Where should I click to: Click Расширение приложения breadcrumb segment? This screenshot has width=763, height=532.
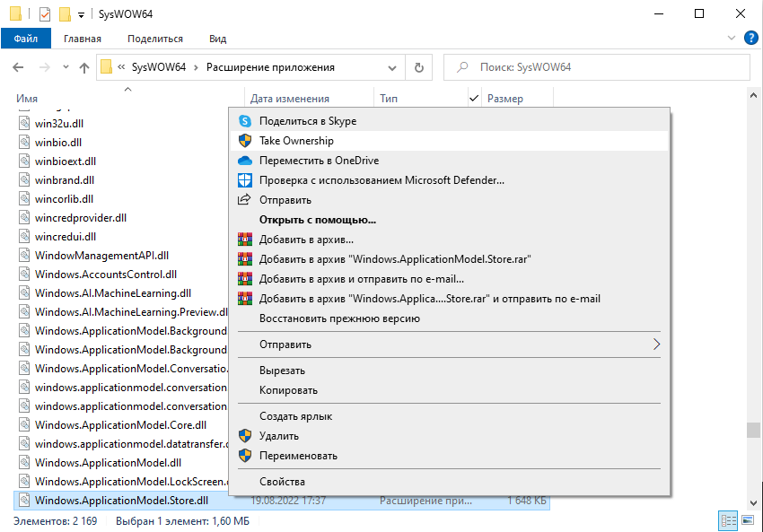point(270,67)
